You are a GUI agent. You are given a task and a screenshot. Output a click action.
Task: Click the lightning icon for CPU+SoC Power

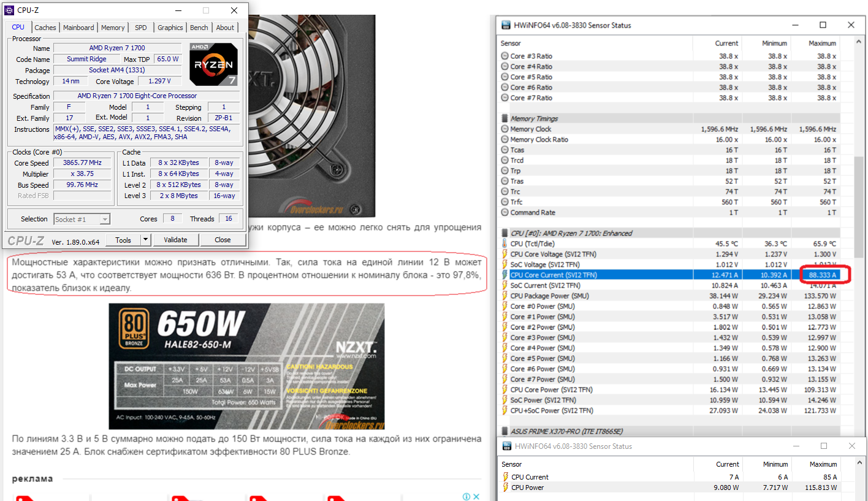504,411
